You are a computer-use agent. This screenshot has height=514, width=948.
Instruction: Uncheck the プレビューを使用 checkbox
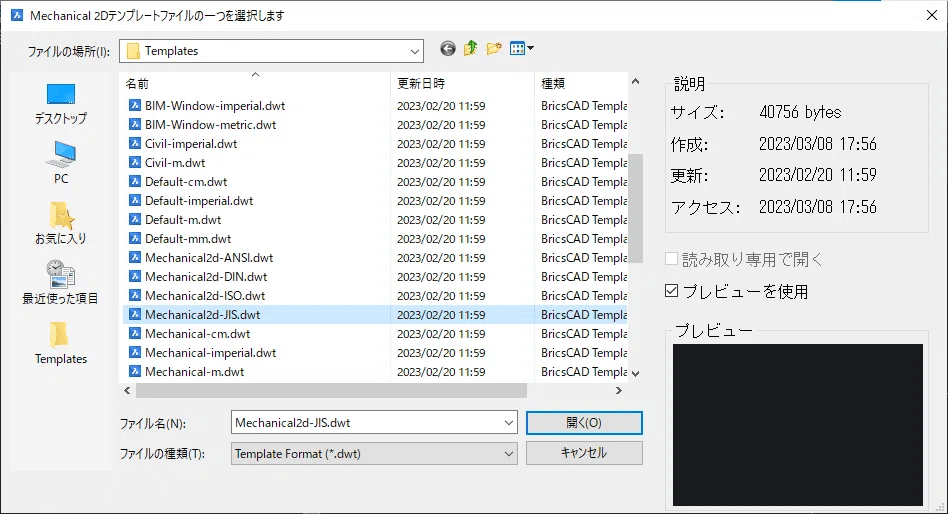click(x=671, y=291)
